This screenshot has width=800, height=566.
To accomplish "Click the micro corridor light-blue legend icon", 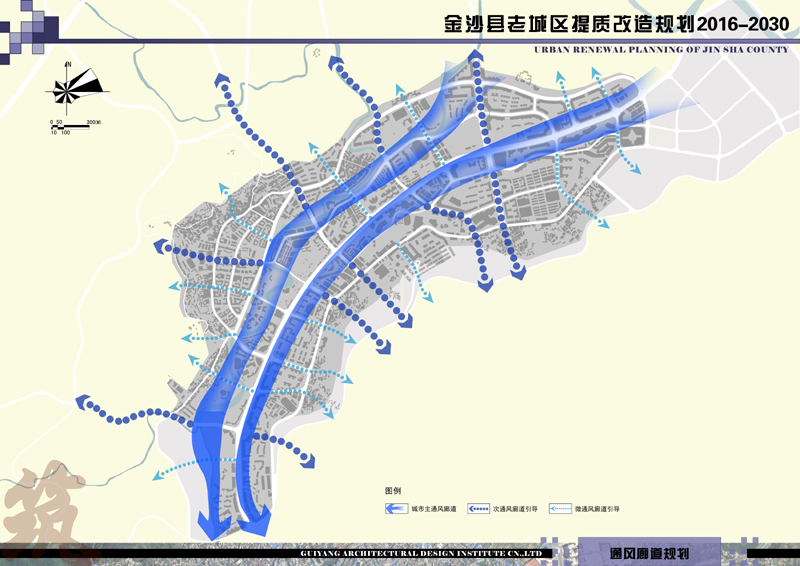I will tap(560, 509).
